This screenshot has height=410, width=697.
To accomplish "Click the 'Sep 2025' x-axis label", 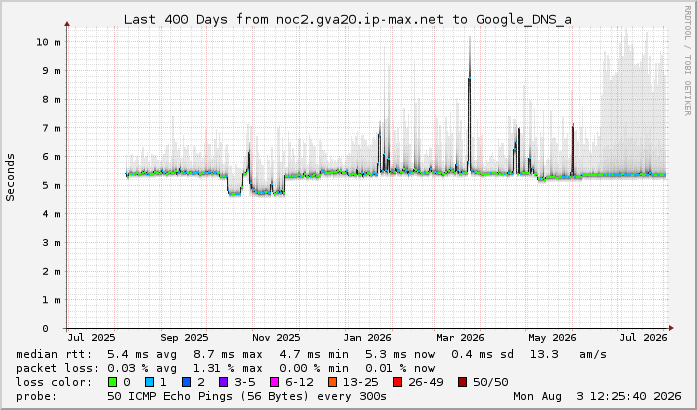I will click(x=184, y=338).
